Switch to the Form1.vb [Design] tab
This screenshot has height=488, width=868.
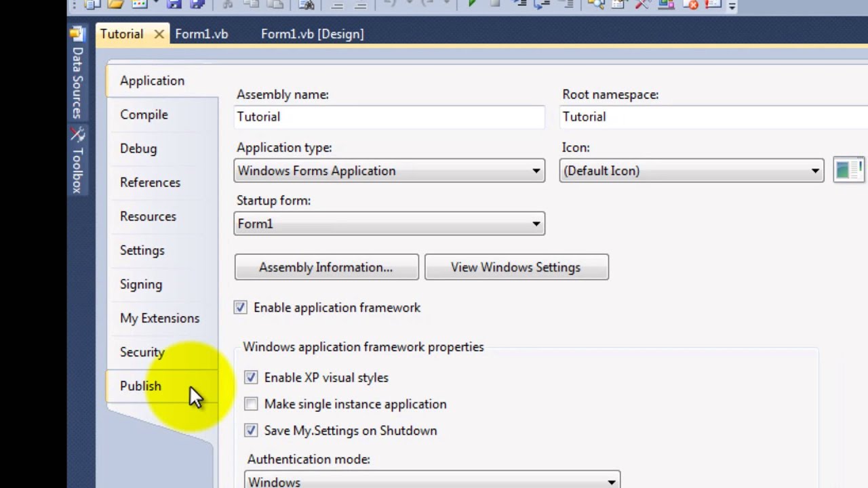pyautogui.click(x=313, y=34)
